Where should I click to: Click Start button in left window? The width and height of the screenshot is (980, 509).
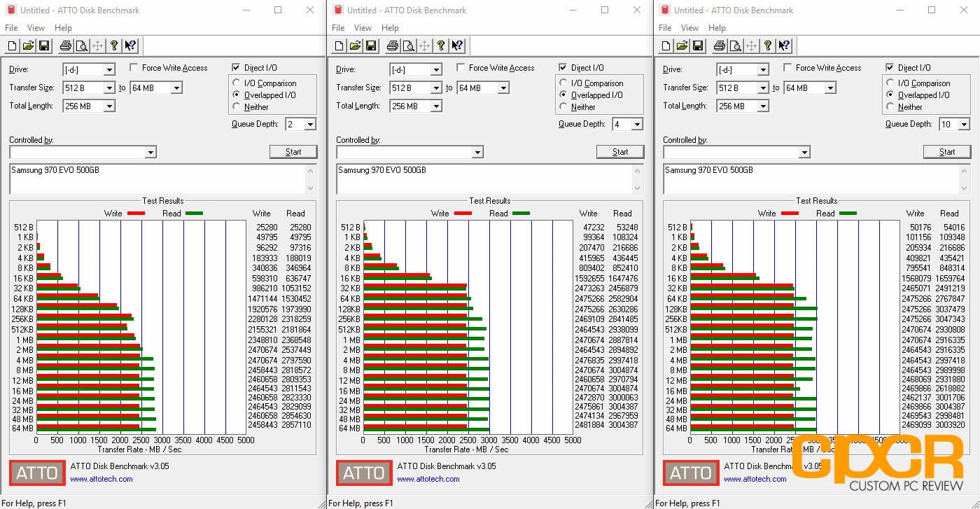click(293, 152)
